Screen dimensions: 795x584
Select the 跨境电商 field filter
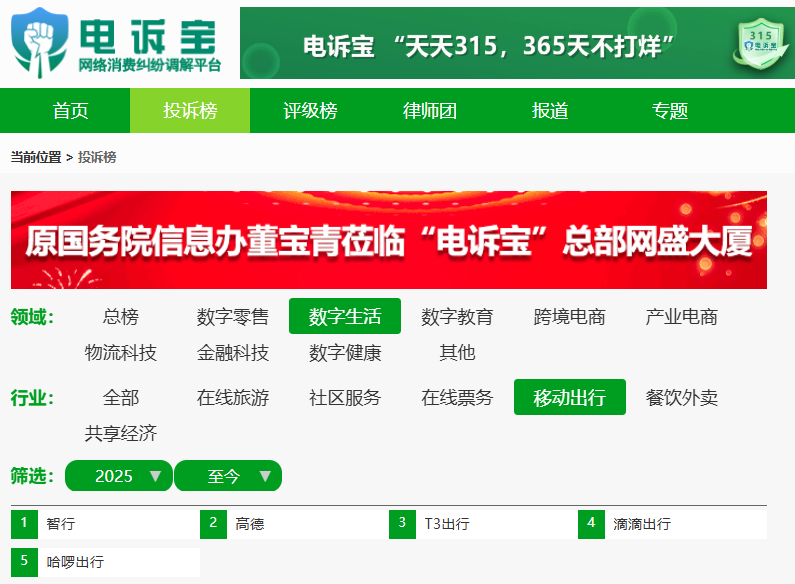click(569, 317)
